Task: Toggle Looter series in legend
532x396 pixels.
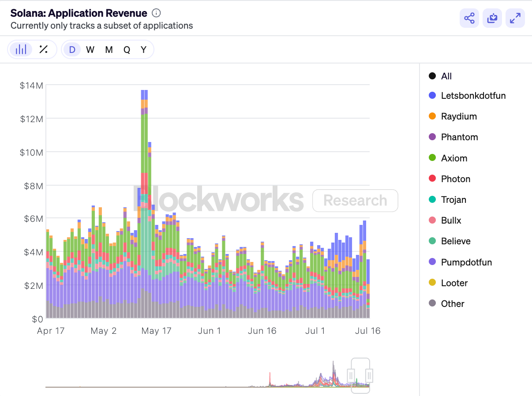Action: click(448, 283)
